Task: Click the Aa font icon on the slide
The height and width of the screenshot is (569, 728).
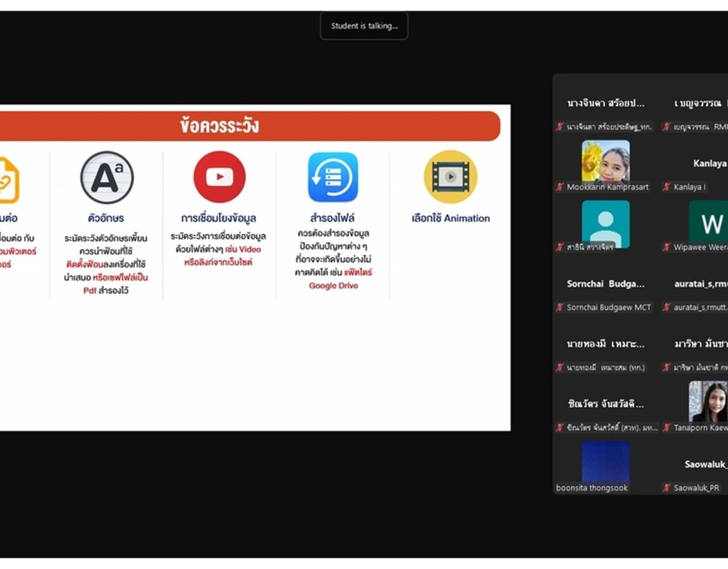Action: click(106, 178)
